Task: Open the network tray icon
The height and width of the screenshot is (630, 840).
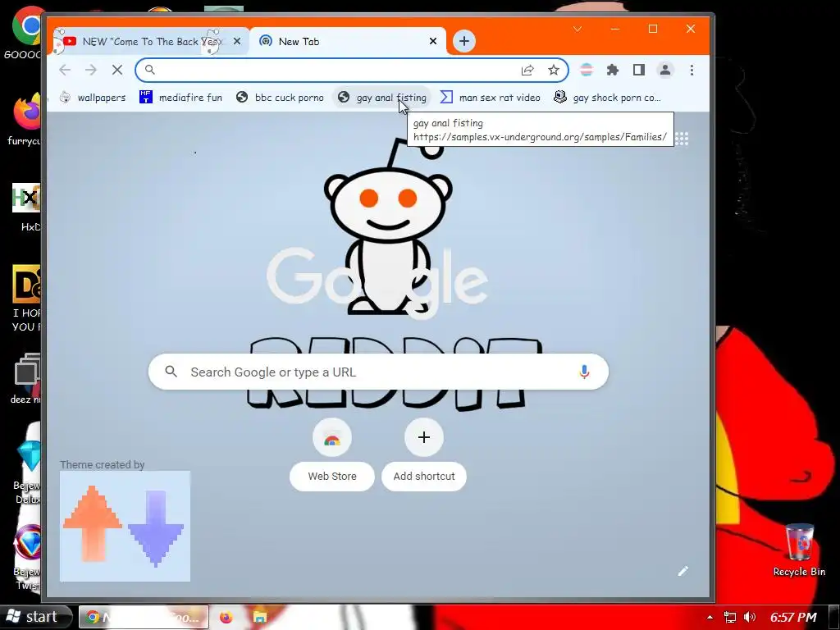Action: point(729,617)
